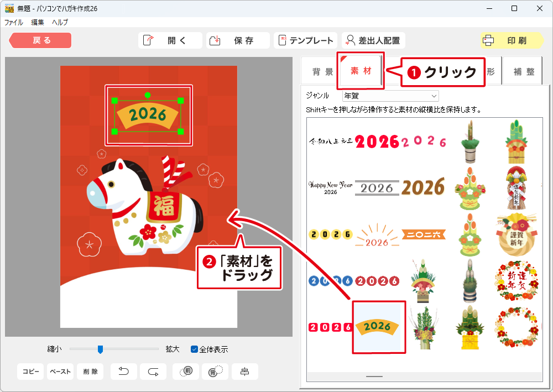Viewport: 553px width, 392px height.
Task: Select the brown 2026 text material thumbnail
Action: click(x=423, y=187)
